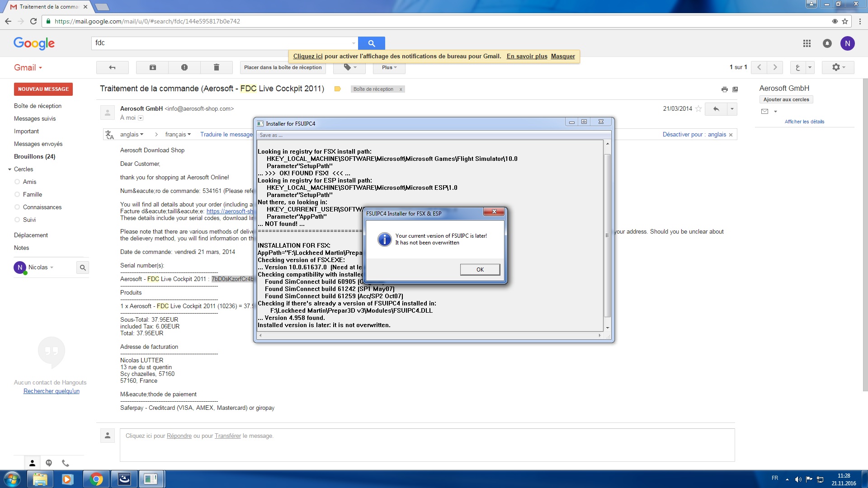
Task: Print the email using printer icon
Action: (x=724, y=89)
